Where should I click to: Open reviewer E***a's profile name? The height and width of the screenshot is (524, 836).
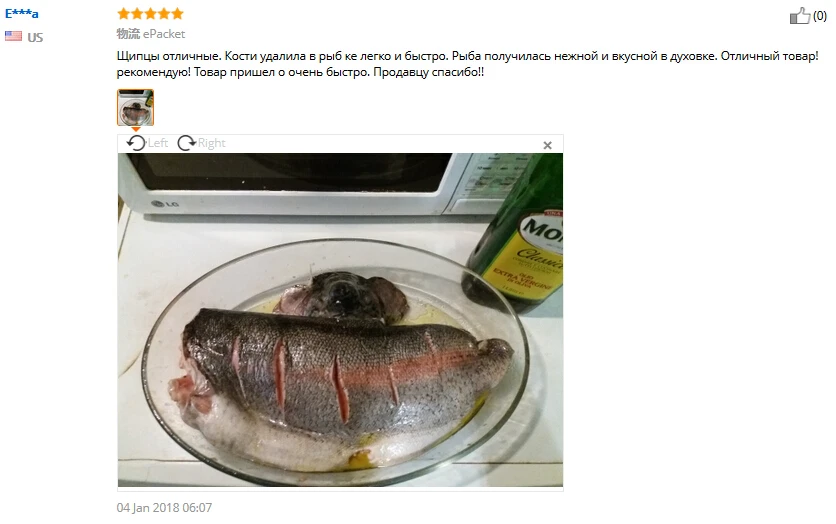pos(21,14)
